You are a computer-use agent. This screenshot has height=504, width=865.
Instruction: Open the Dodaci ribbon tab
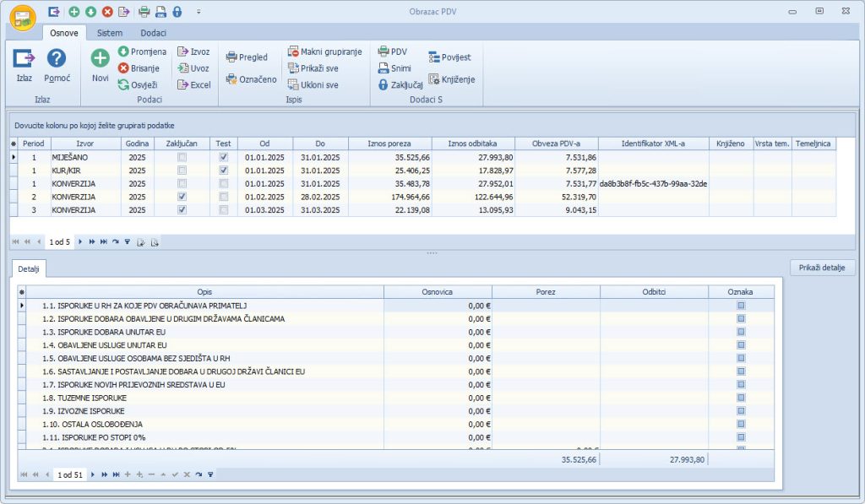pos(153,33)
